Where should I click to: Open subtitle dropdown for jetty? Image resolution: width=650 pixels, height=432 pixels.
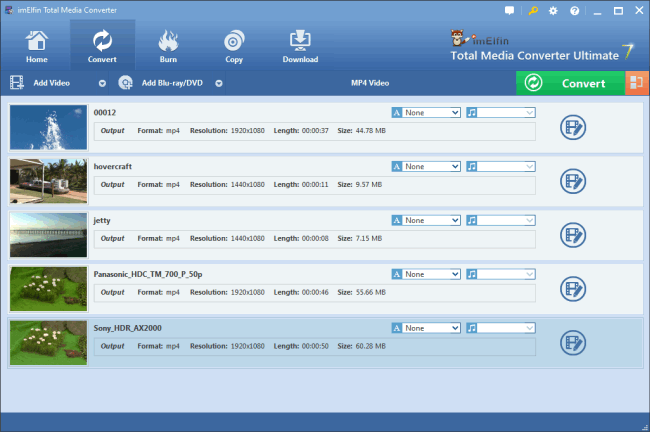pyautogui.click(x=426, y=220)
